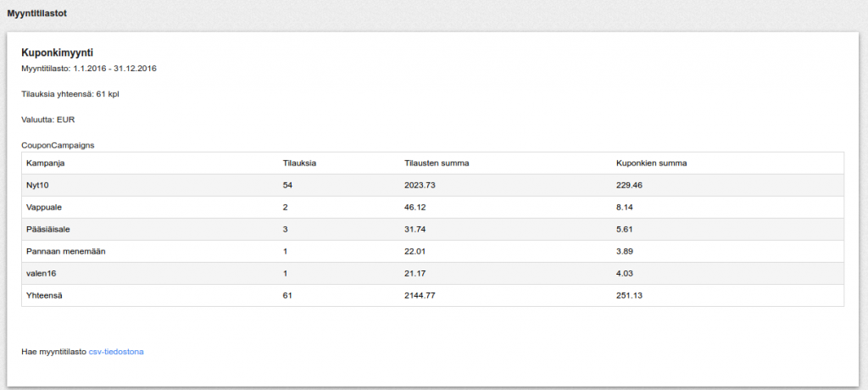
Task: Click the sales period date range text
Action: (x=89, y=69)
